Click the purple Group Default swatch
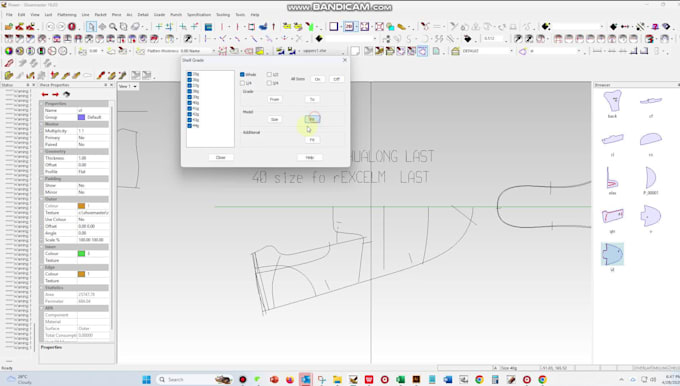 click(81, 117)
